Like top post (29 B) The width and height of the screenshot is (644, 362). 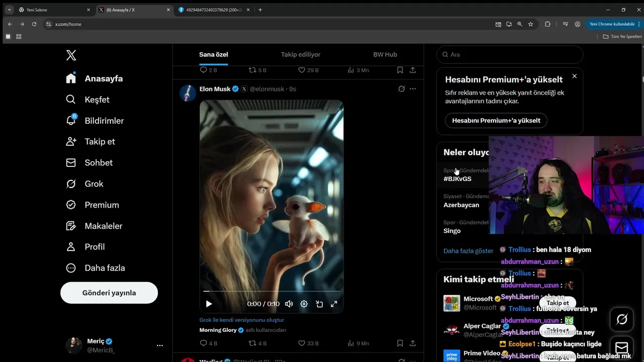coord(308,70)
